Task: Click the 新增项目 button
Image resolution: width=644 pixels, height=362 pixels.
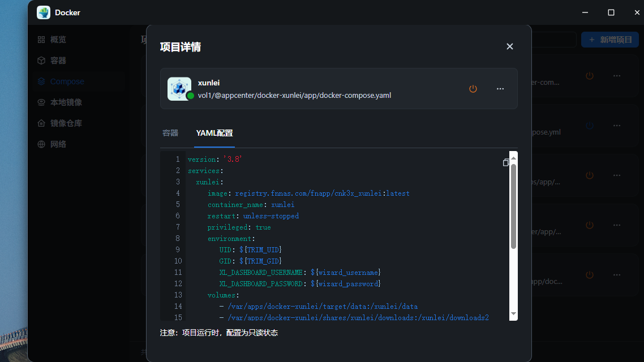Action: [x=610, y=40]
